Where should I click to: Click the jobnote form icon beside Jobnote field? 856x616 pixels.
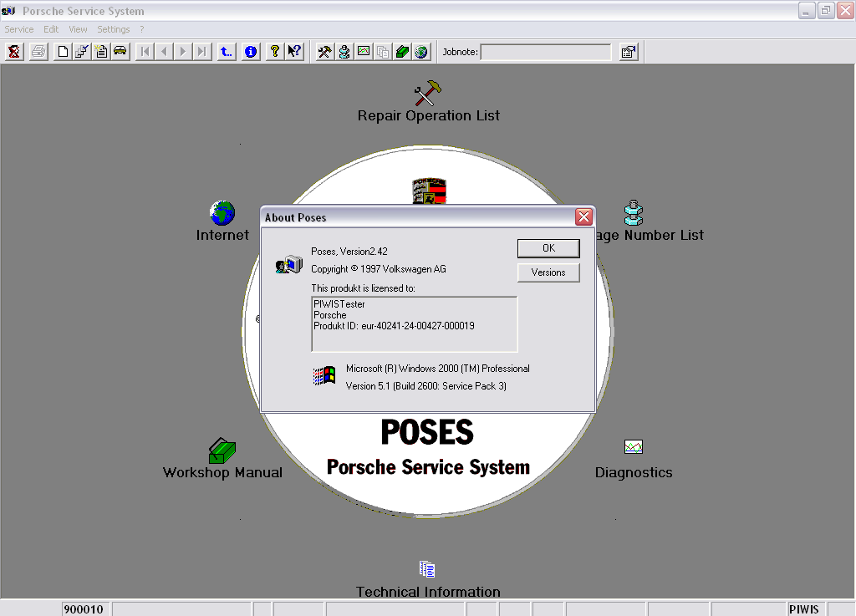click(x=629, y=52)
